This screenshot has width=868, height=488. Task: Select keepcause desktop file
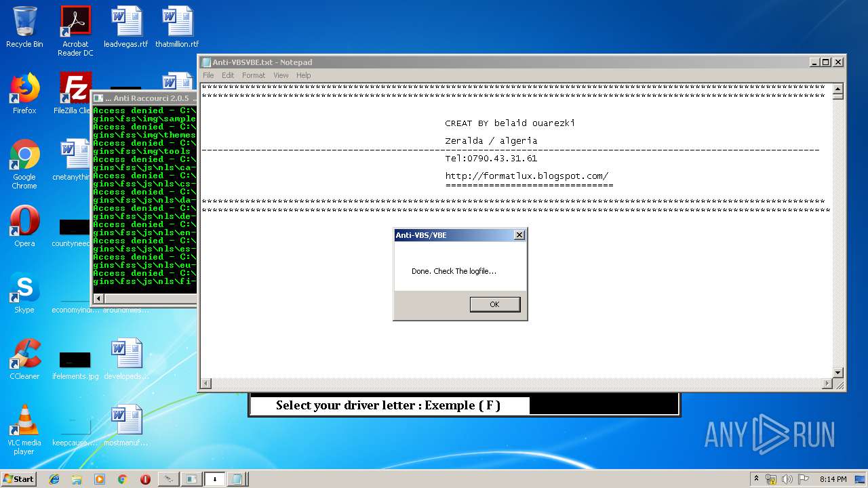coord(75,431)
